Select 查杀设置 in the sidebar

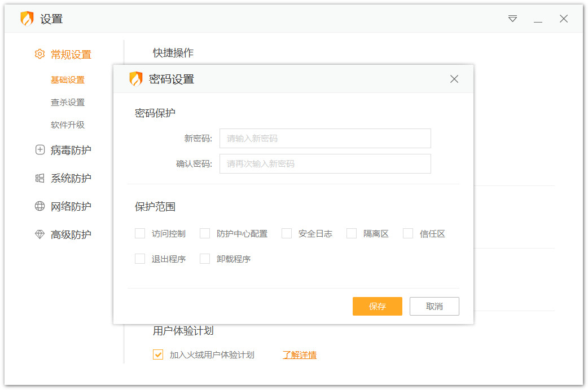[x=68, y=102]
